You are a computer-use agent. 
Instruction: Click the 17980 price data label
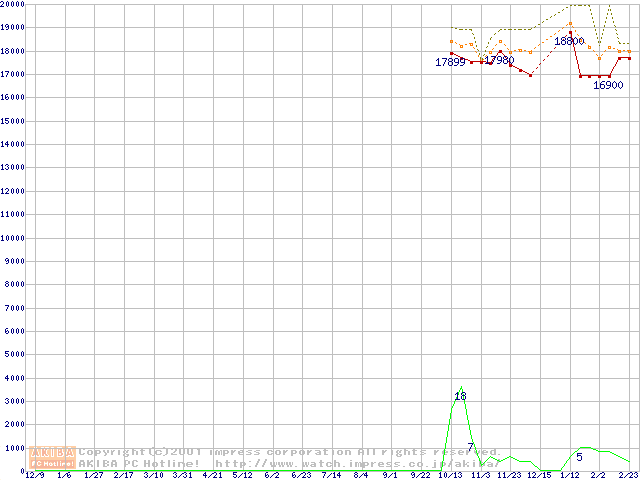499,61
